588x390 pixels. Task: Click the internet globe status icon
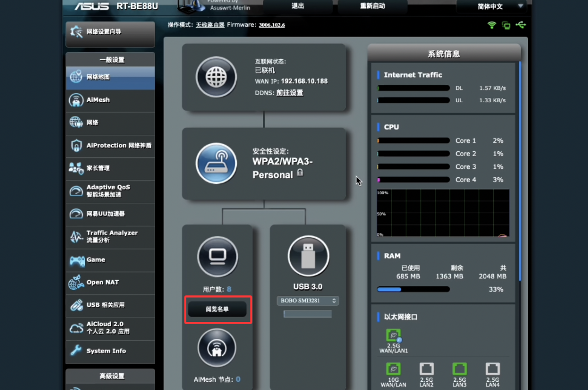pyautogui.click(x=216, y=78)
